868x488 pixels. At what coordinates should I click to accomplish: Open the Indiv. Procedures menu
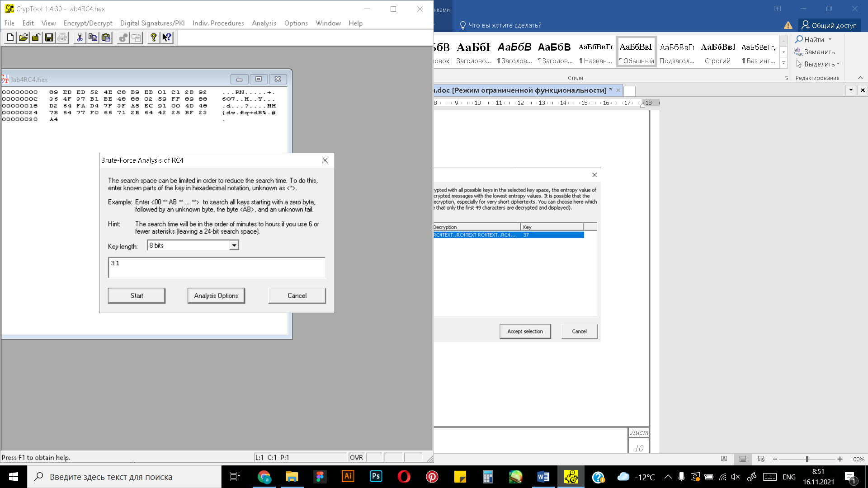tap(218, 23)
